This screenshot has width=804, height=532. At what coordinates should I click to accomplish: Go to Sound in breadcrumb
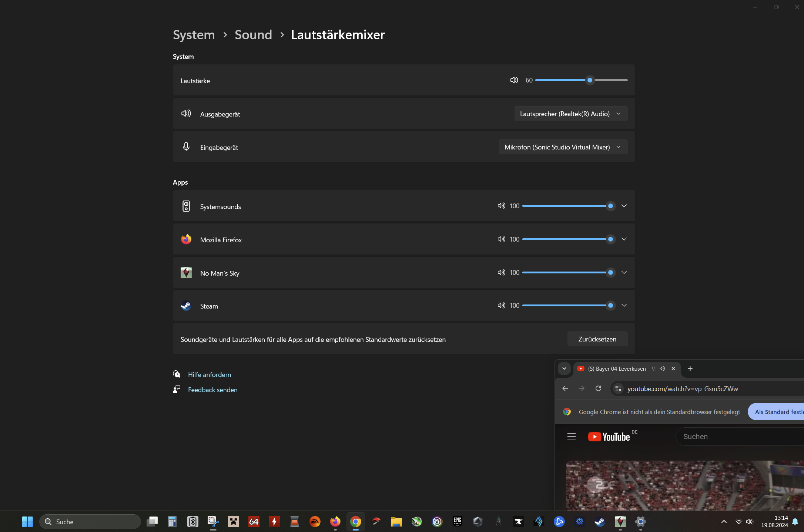pyautogui.click(x=253, y=35)
